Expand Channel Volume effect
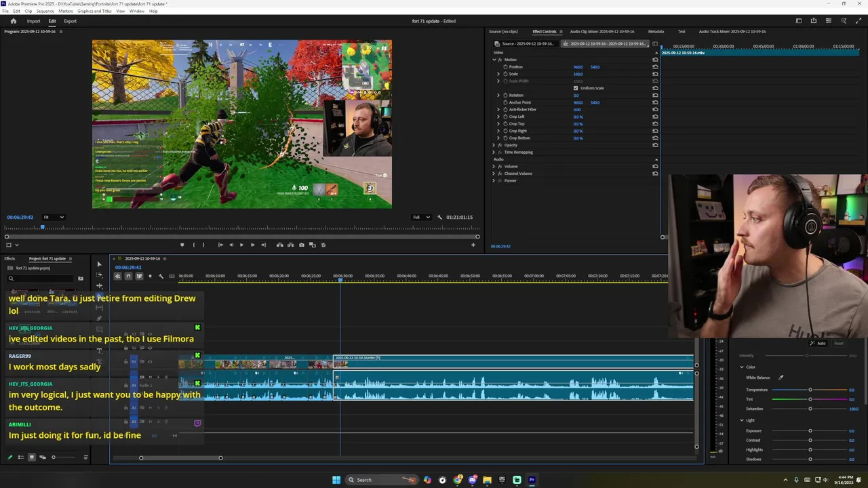Image resolution: width=868 pixels, height=488 pixels. (x=494, y=174)
